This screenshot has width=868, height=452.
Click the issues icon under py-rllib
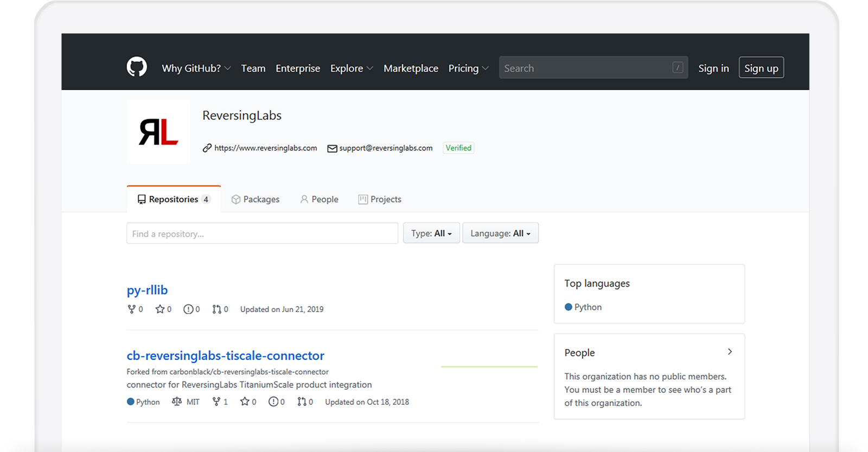(188, 309)
